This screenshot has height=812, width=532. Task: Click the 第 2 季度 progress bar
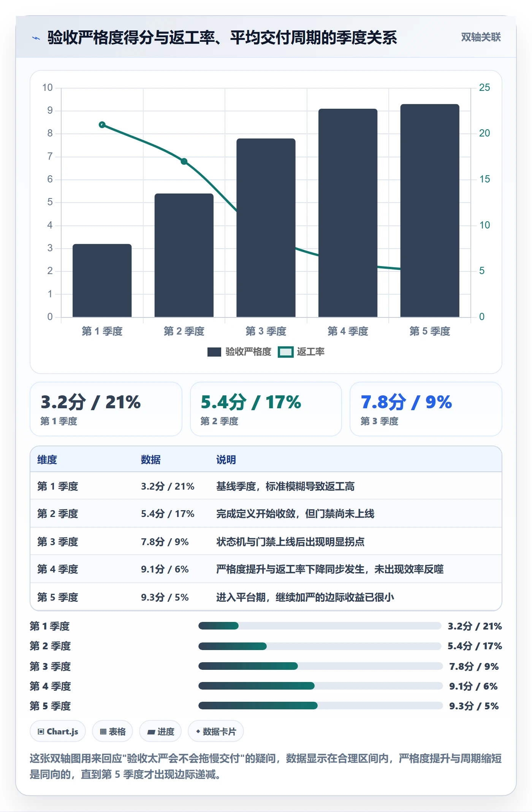click(320, 646)
